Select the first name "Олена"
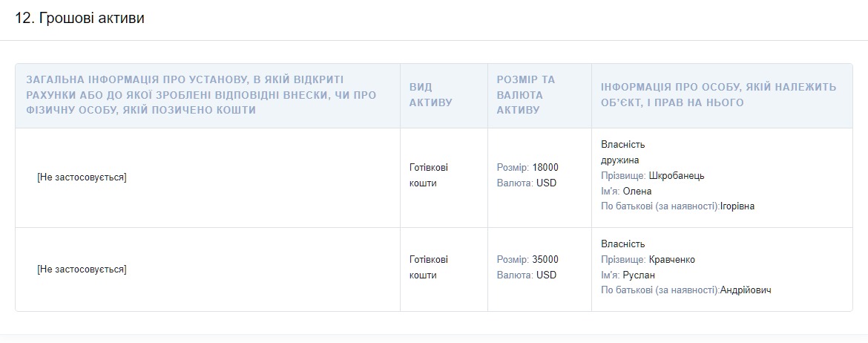Viewport: 868px width, 343px height. point(637,191)
